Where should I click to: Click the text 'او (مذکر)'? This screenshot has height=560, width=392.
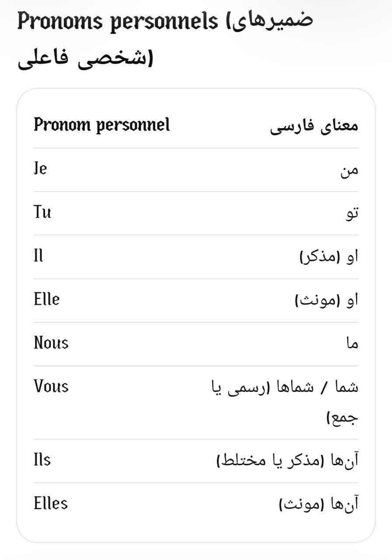329,257
